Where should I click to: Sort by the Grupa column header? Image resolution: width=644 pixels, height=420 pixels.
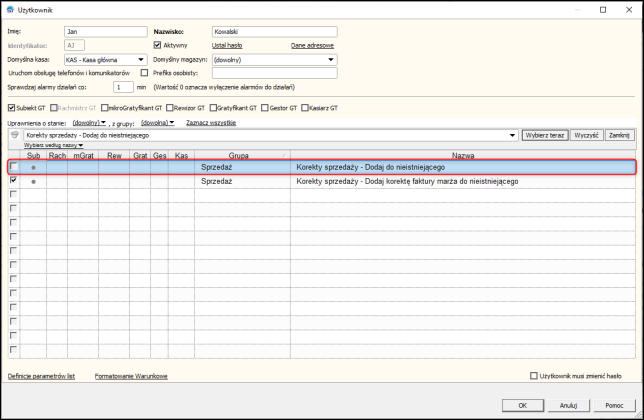pos(242,156)
